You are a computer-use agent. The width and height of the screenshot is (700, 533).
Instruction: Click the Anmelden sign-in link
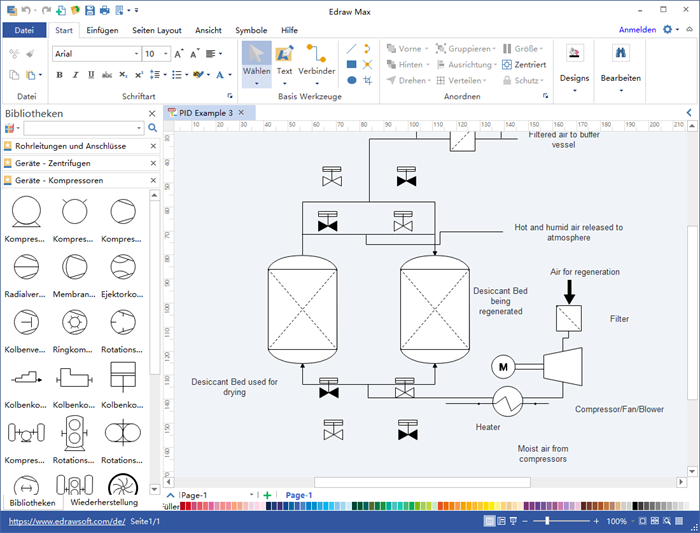tap(637, 30)
